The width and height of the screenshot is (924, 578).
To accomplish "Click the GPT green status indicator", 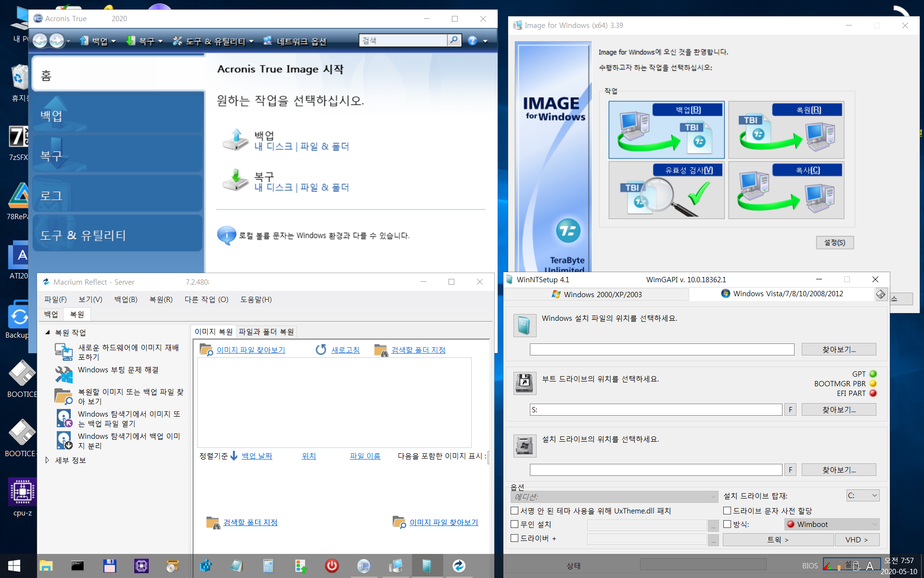I will coord(873,374).
